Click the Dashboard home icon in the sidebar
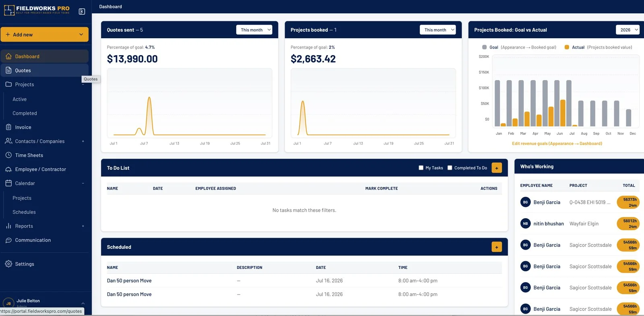The width and height of the screenshot is (644, 316). [x=8, y=56]
